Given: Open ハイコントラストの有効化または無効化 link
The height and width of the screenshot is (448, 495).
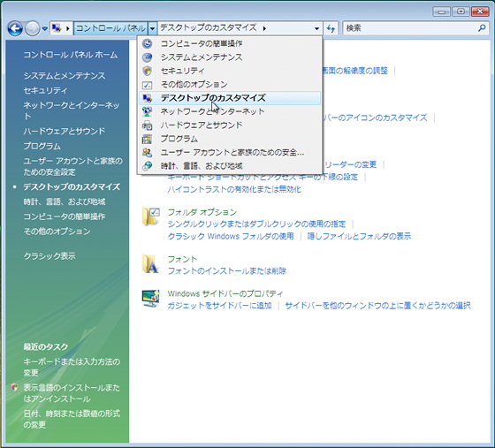Looking at the screenshot, I should coord(234,189).
